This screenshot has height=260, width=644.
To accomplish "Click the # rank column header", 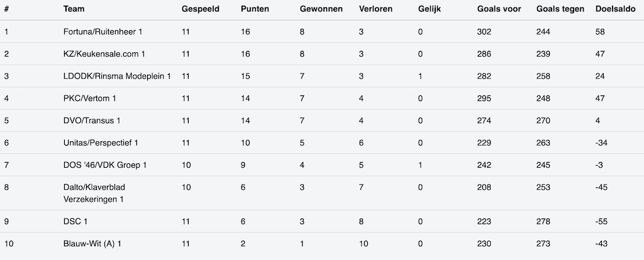I will coord(6,9).
